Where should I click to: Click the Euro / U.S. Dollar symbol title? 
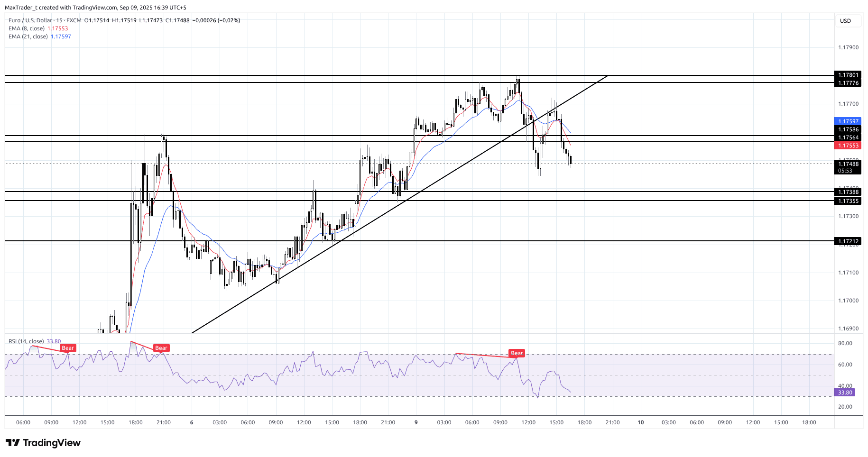pos(31,20)
